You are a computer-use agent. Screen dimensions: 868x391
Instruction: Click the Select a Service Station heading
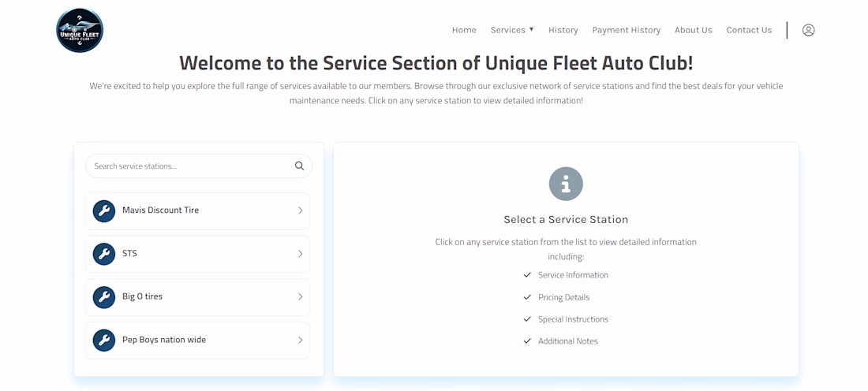[566, 220]
